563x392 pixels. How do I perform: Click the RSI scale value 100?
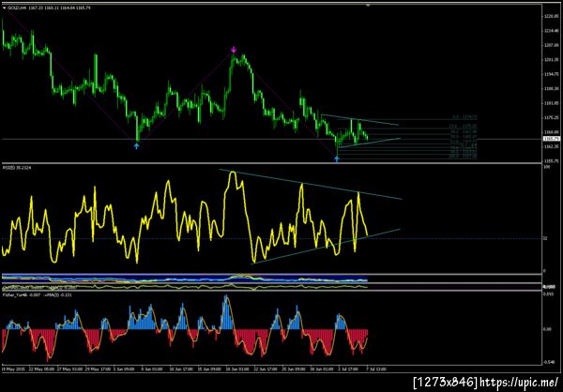point(545,168)
